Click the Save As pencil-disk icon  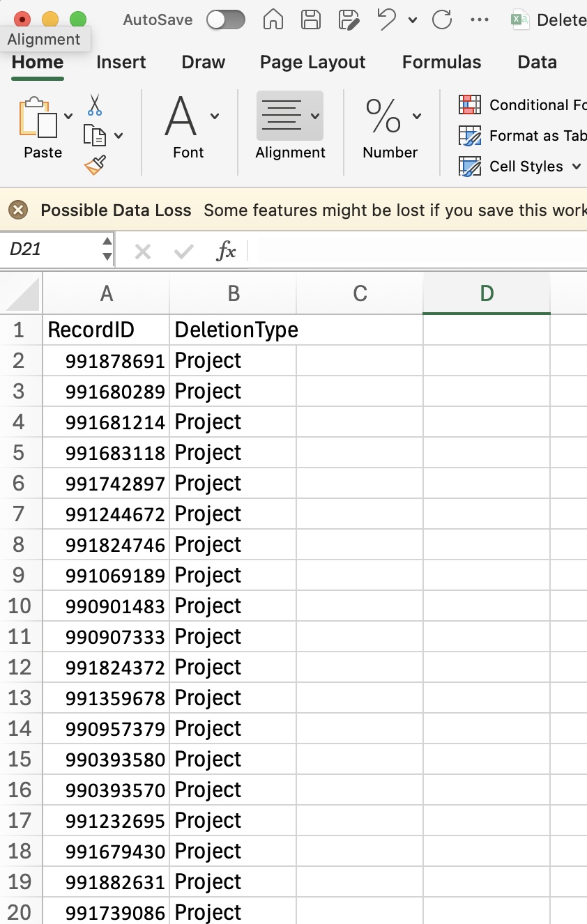click(x=349, y=20)
